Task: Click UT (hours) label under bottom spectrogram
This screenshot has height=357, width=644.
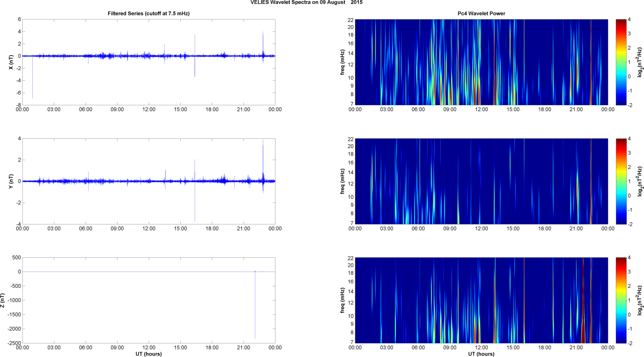Action: 481,354
